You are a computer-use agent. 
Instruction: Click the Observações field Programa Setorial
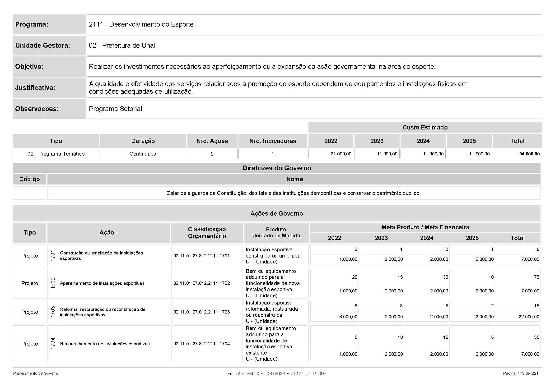point(116,109)
